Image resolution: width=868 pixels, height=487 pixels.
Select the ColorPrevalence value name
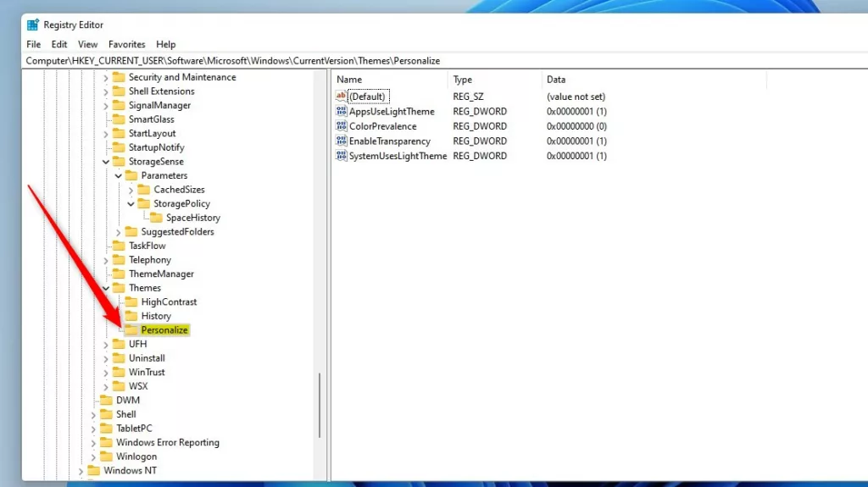pyautogui.click(x=382, y=126)
